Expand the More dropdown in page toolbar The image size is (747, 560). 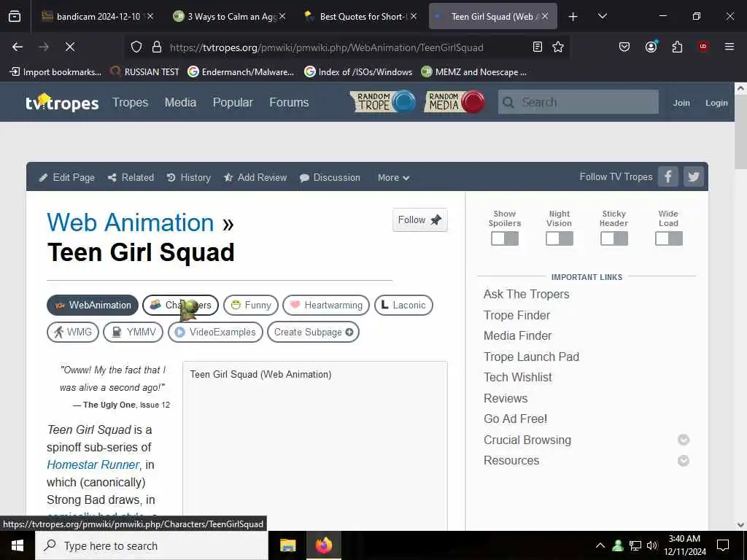pyautogui.click(x=393, y=178)
